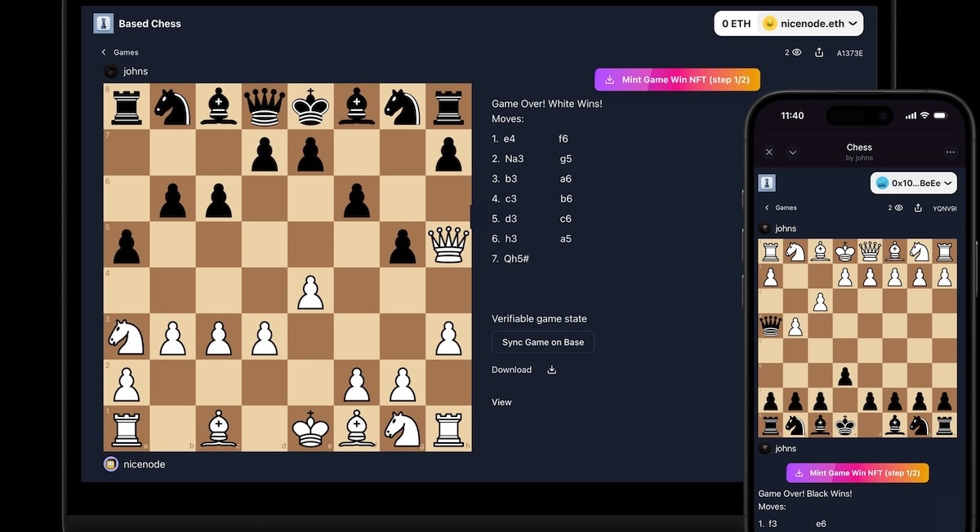Screen dimensions: 980x532
Task: Click the white knight on a3
Action: coord(127,336)
